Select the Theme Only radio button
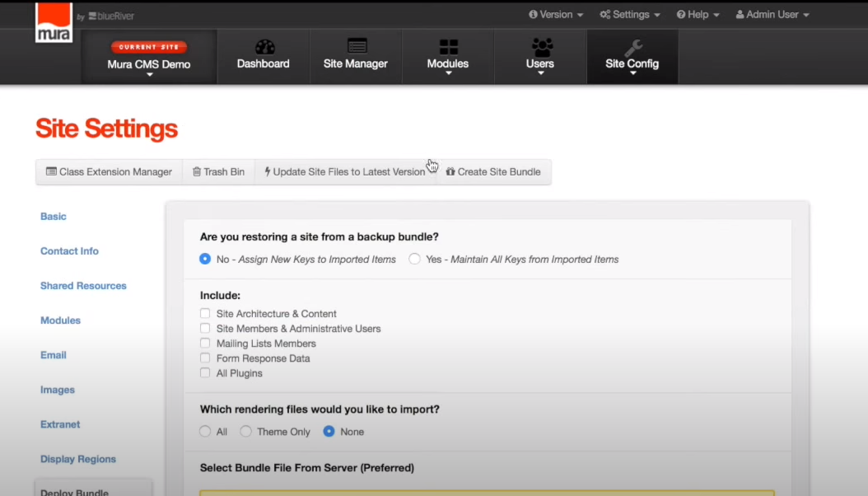The height and width of the screenshot is (496, 868). tap(245, 431)
